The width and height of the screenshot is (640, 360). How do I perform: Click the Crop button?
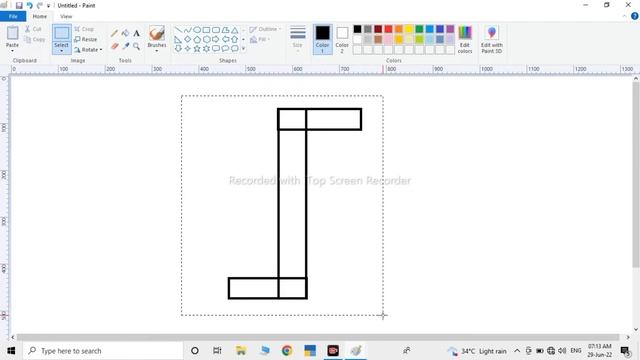[x=84, y=29]
